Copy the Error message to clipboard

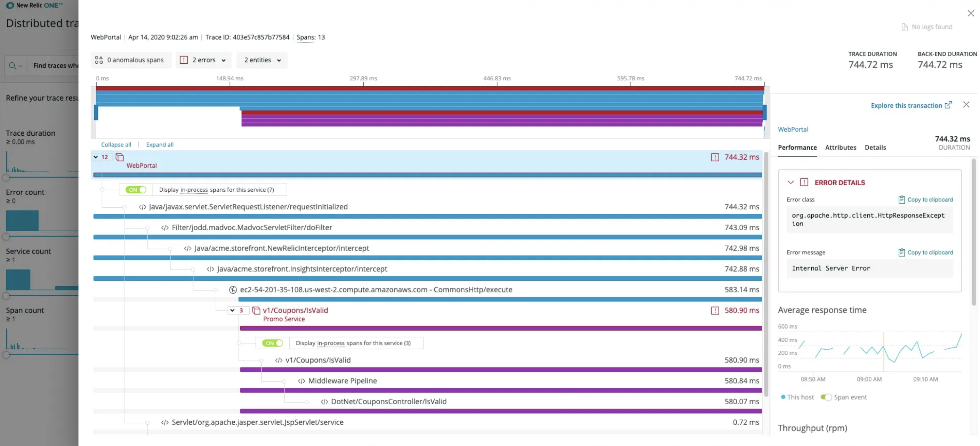[x=925, y=253]
